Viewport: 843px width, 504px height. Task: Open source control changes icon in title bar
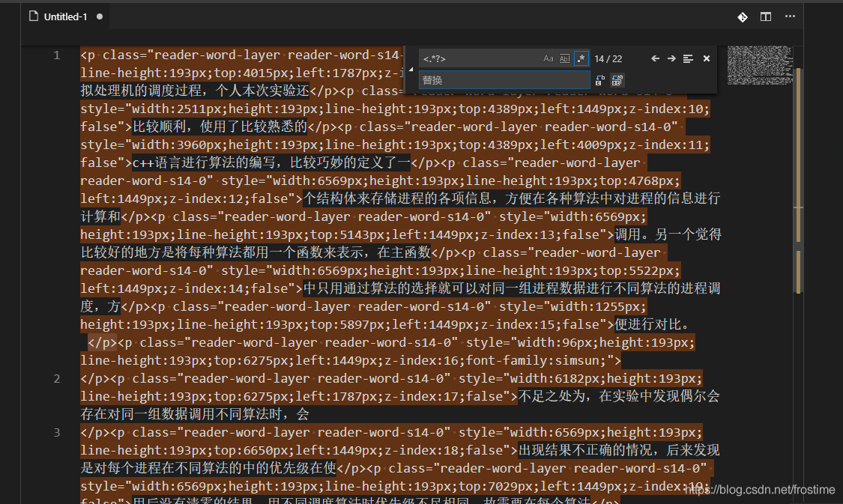(x=743, y=16)
